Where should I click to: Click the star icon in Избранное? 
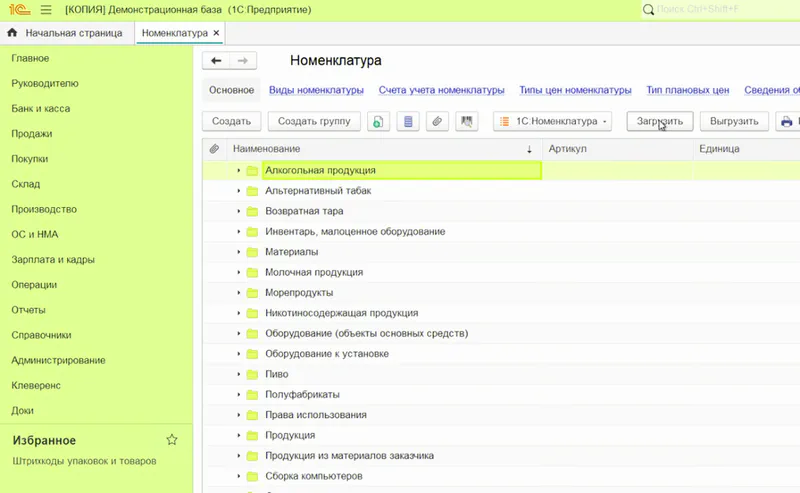172,440
